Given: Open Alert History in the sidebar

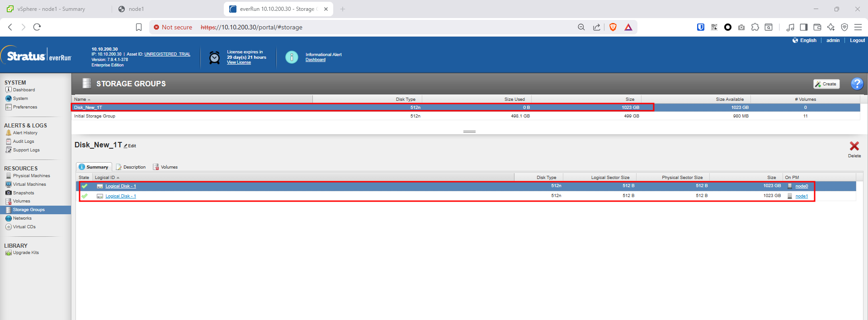Looking at the screenshot, I should [x=25, y=133].
